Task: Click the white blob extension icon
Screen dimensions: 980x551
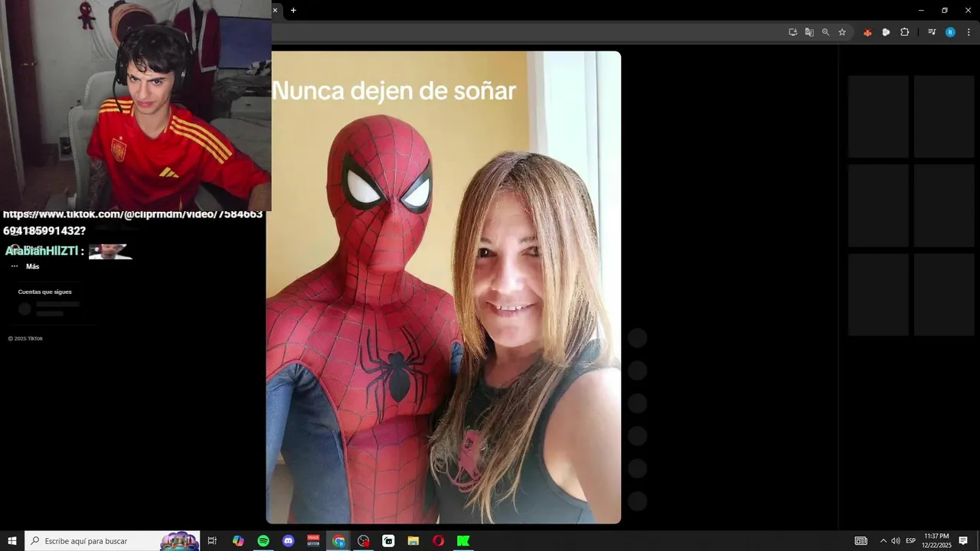Action: click(886, 32)
